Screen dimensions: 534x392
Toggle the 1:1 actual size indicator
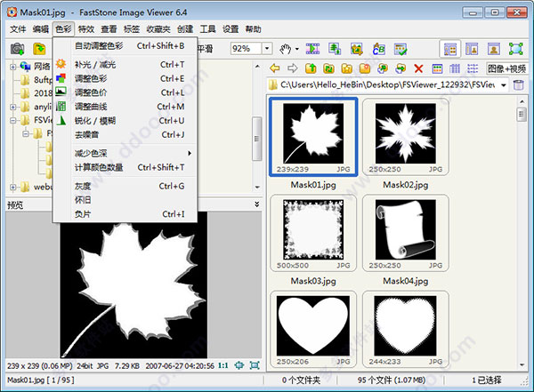coord(223,366)
